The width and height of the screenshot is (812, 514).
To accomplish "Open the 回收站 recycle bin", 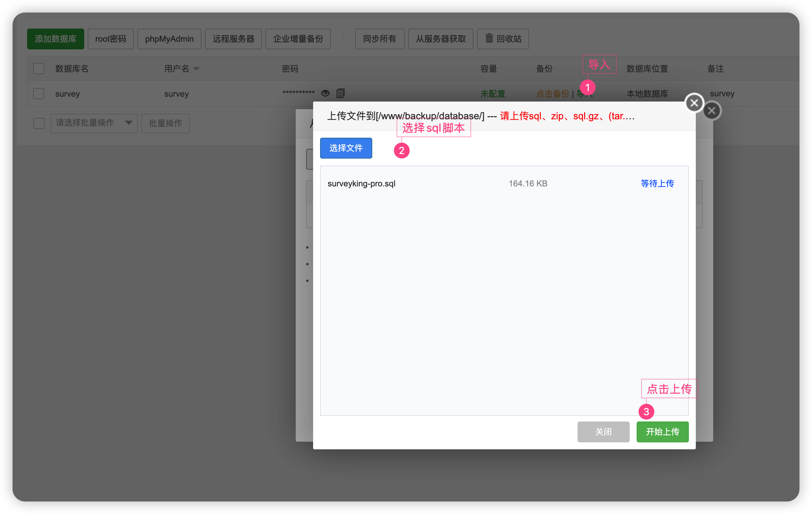I will (503, 39).
